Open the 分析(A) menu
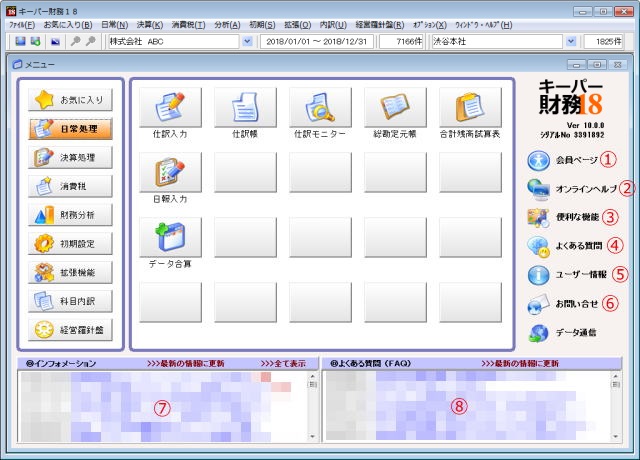The height and width of the screenshot is (460, 640). pos(227,25)
